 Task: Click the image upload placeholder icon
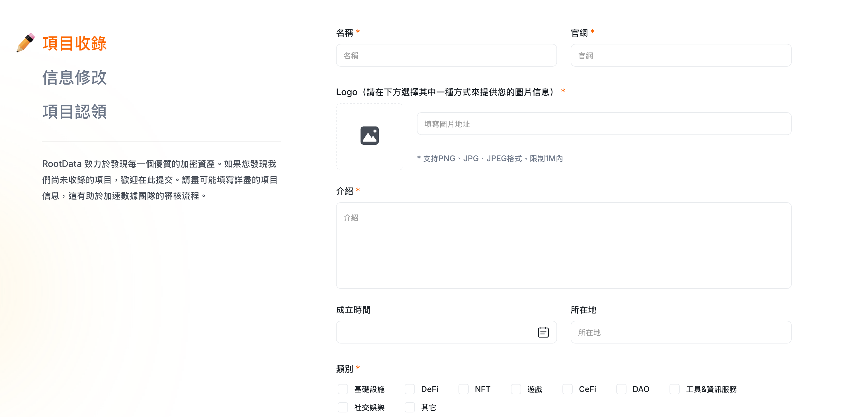point(369,136)
